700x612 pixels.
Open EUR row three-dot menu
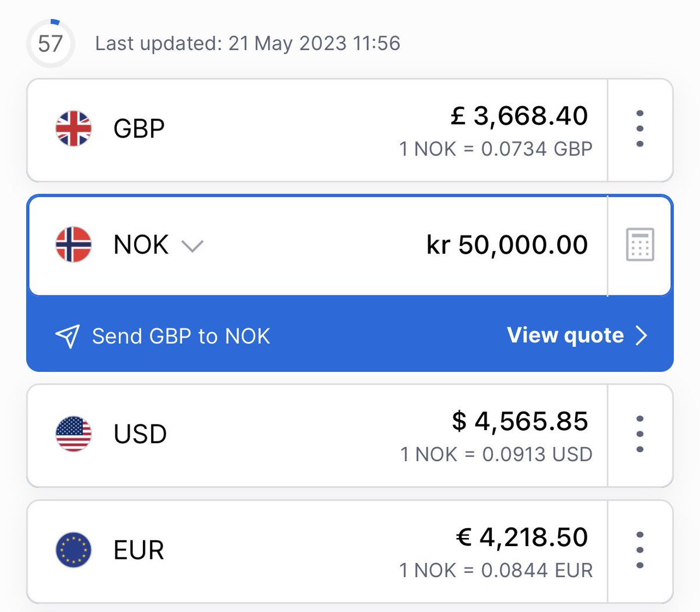640,550
